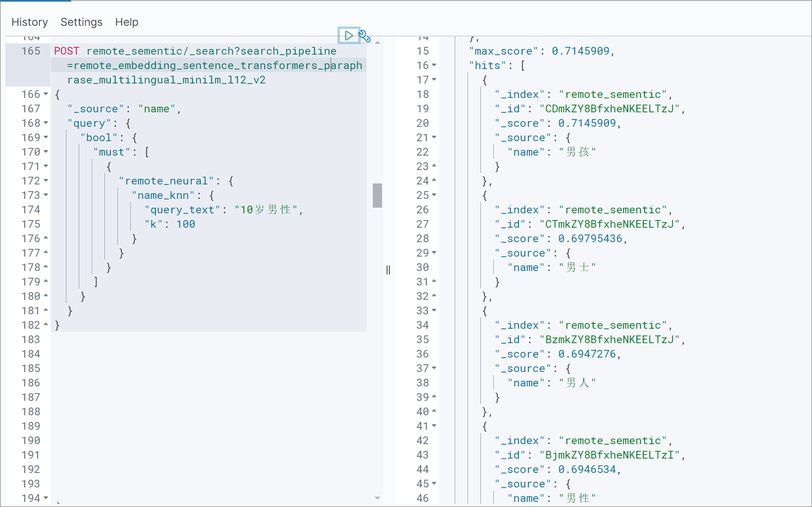Click the _id "BzmkZY8BfxheNKEELTzJ"
The width and height of the screenshot is (812, 507).
coord(610,340)
